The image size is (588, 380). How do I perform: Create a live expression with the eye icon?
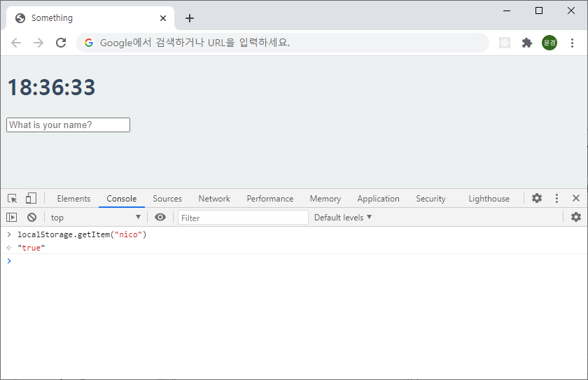coord(160,218)
